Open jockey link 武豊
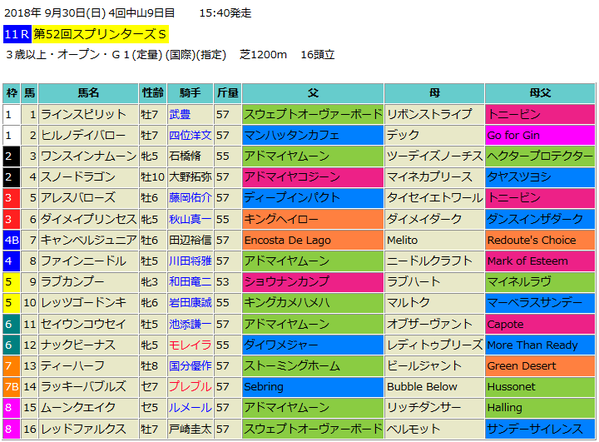Image resolution: width=599 pixels, height=442 pixels. (x=180, y=115)
